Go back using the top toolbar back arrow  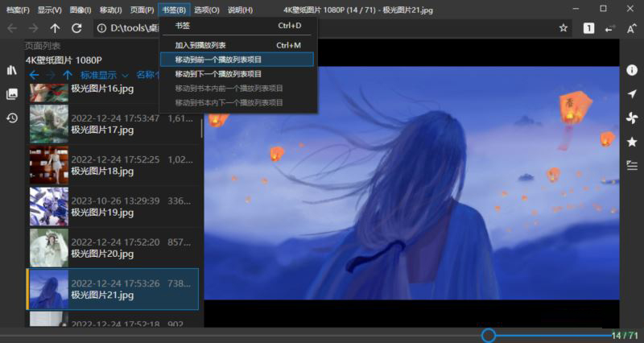coord(12,28)
